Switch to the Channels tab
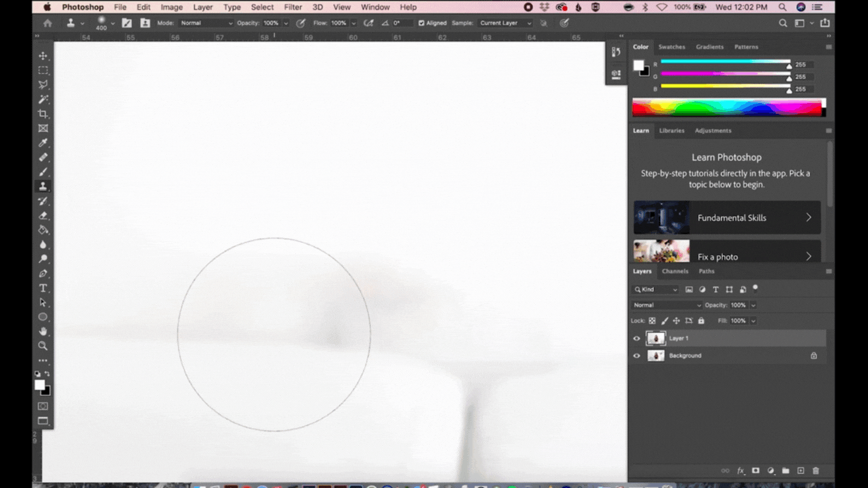 [x=675, y=271]
